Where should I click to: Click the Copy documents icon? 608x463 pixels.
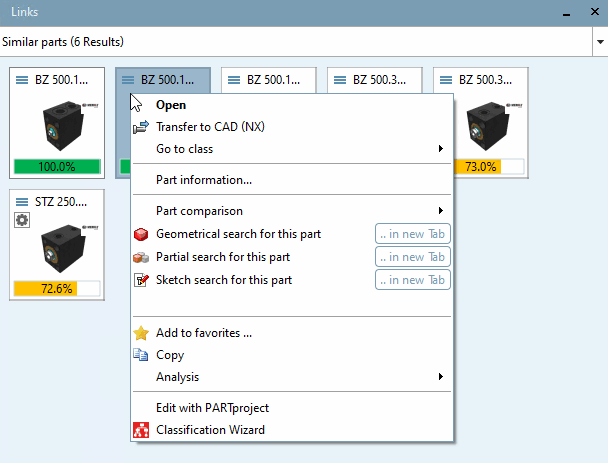(141, 355)
